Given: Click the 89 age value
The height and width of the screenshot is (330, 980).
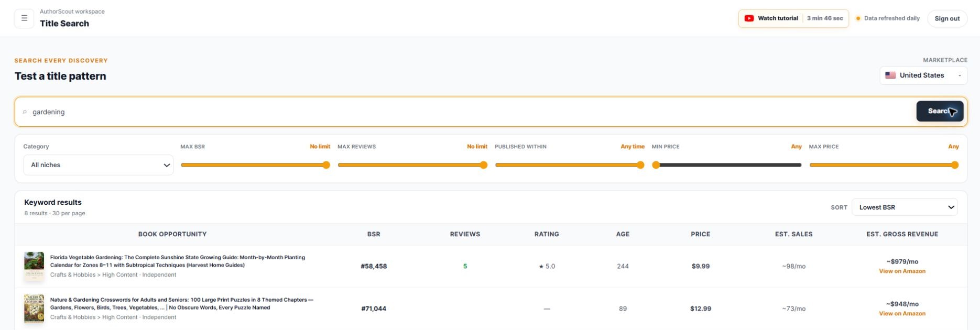Looking at the screenshot, I should [623, 309].
